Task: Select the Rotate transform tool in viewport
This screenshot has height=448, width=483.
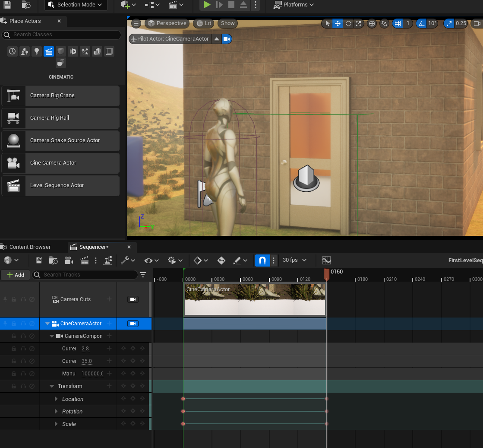Action: [348, 24]
